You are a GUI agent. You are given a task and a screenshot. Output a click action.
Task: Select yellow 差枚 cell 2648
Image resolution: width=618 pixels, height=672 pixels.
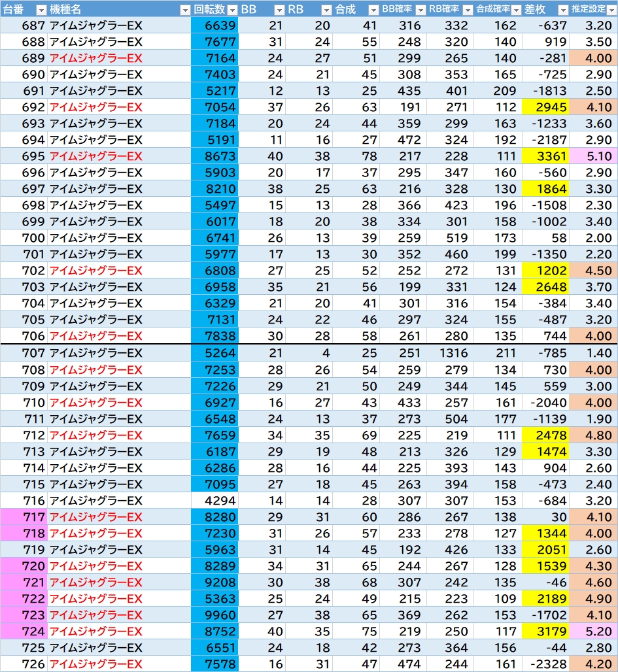(x=545, y=287)
